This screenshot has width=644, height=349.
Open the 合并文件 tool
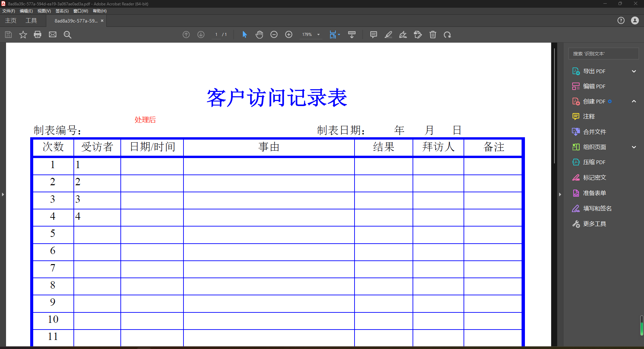point(594,132)
